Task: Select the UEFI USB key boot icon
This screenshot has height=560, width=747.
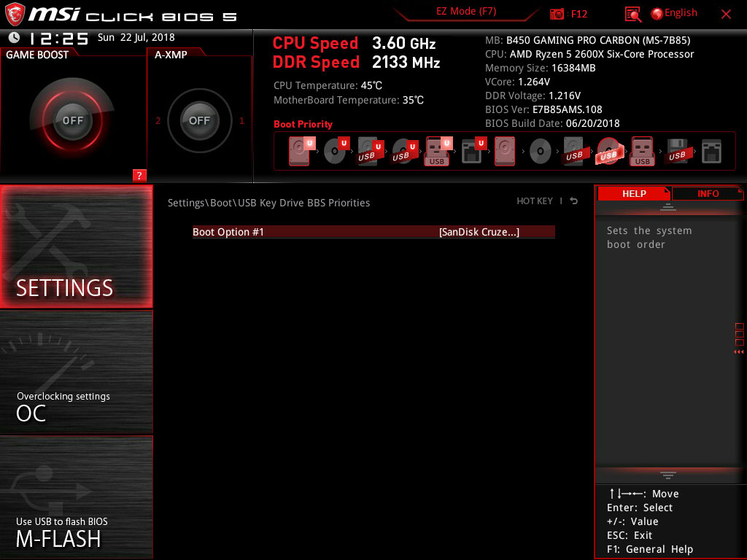Action: (438, 151)
